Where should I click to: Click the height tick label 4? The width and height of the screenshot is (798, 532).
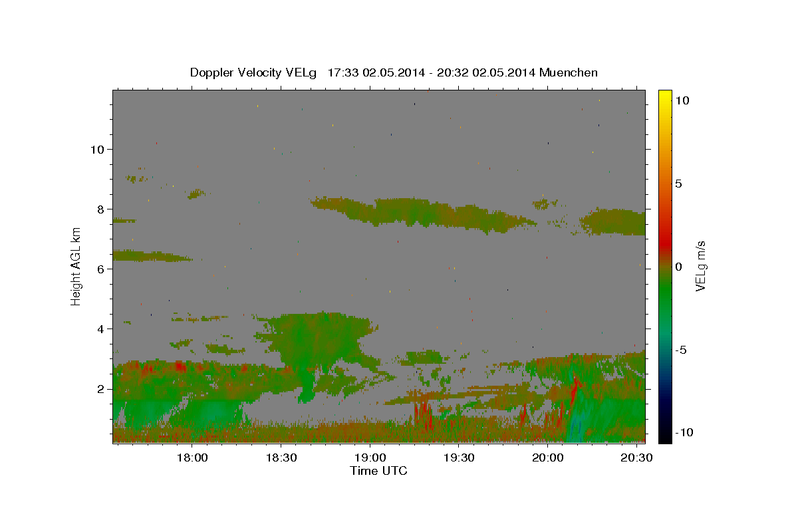102,329
